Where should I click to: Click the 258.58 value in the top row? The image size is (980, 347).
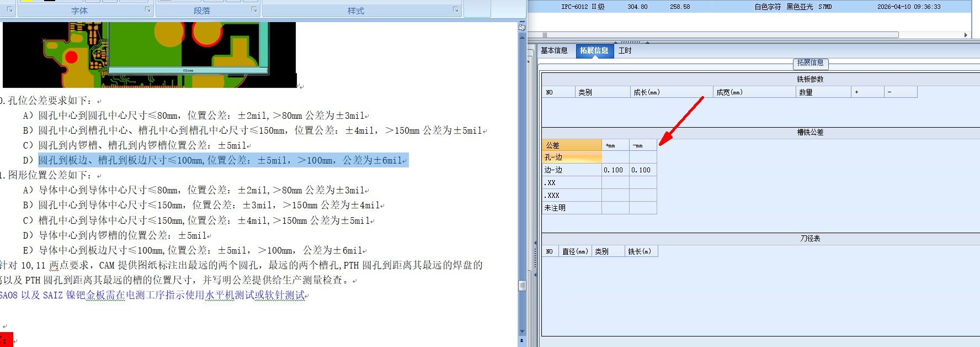click(x=680, y=7)
